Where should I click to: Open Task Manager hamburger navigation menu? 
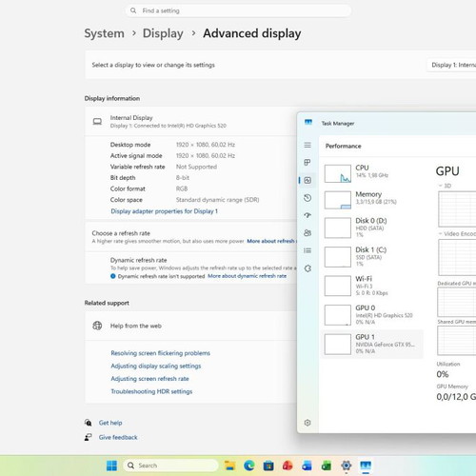pyautogui.click(x=307, y=145)
